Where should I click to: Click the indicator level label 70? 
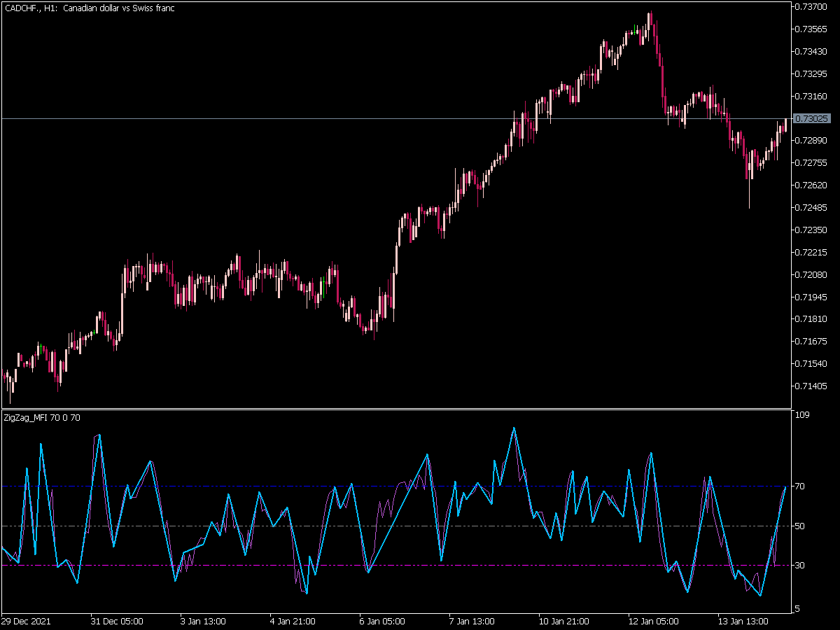click(x=801, y=486)
